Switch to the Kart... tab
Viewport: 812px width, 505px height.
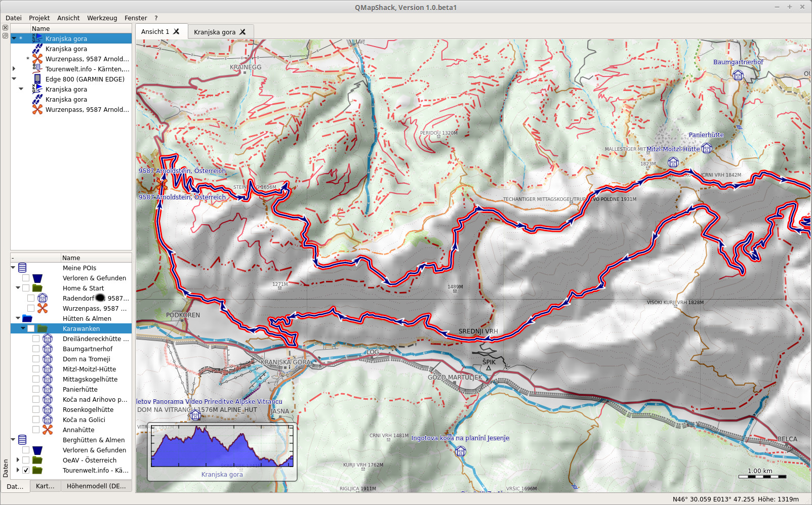click(45, 486)
